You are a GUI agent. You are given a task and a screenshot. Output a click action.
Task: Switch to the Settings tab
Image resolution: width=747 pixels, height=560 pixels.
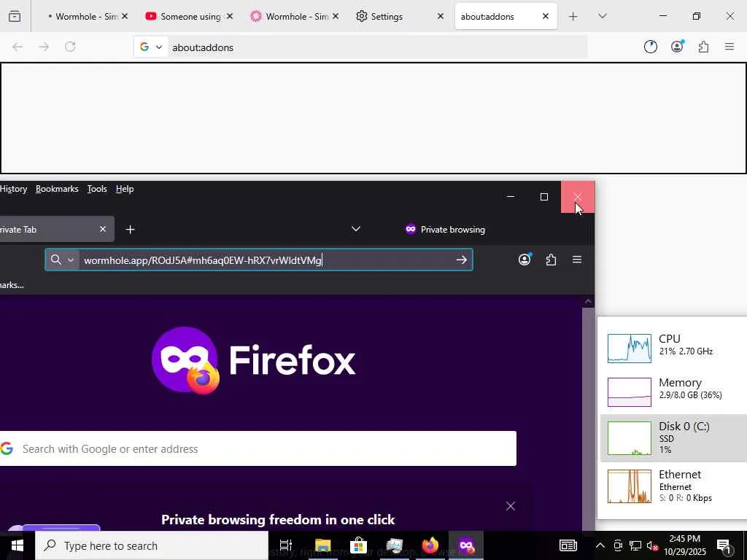pos(387,17)
